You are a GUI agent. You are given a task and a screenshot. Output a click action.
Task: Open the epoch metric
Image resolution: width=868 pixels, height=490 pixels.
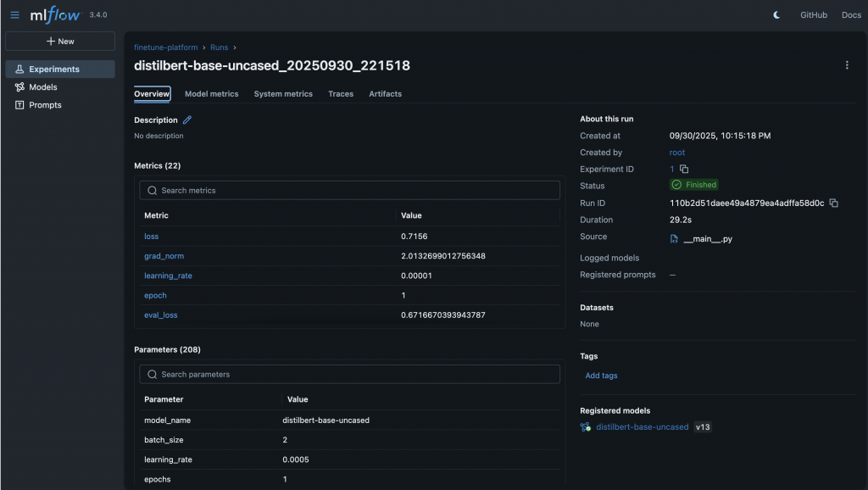[155, 296]
